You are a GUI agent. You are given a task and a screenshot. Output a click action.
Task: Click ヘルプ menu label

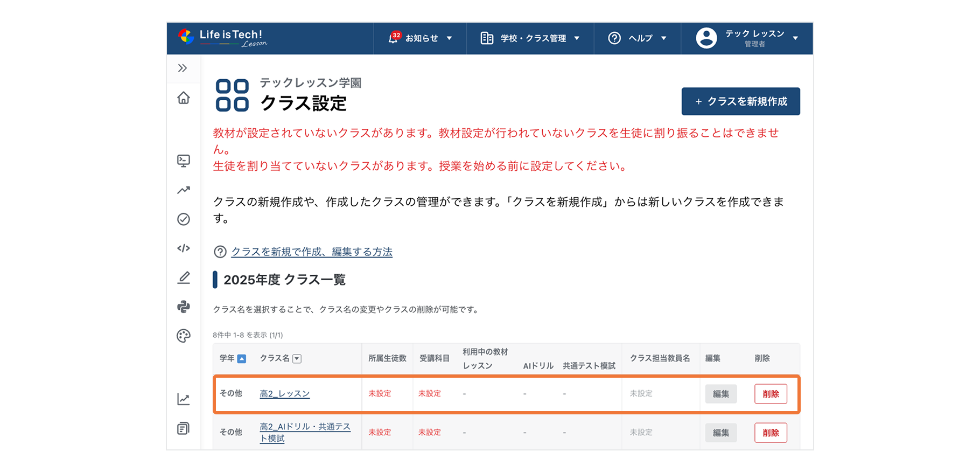640,38
